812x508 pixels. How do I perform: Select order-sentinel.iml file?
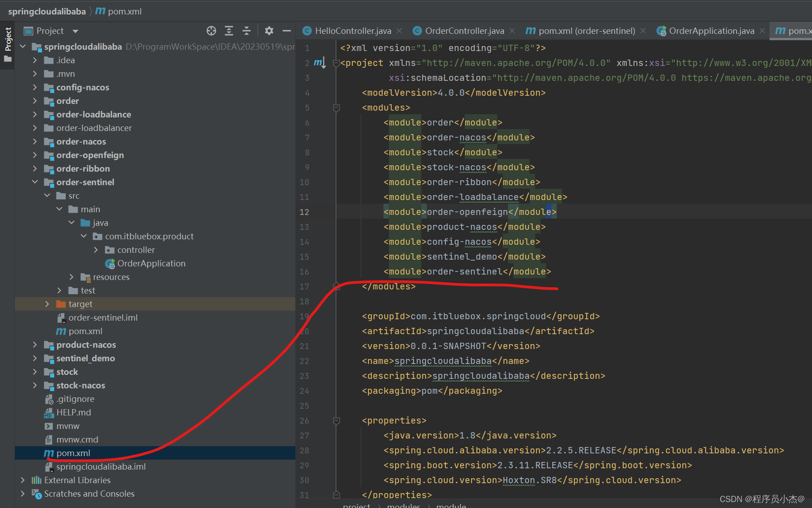pos(103,317)
